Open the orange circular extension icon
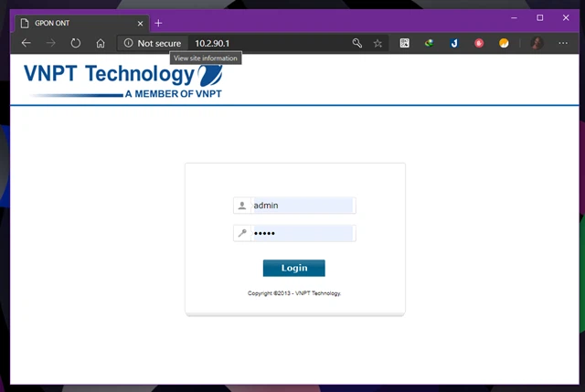The width and height of the screenshot is (585, 392). (504, 43)
